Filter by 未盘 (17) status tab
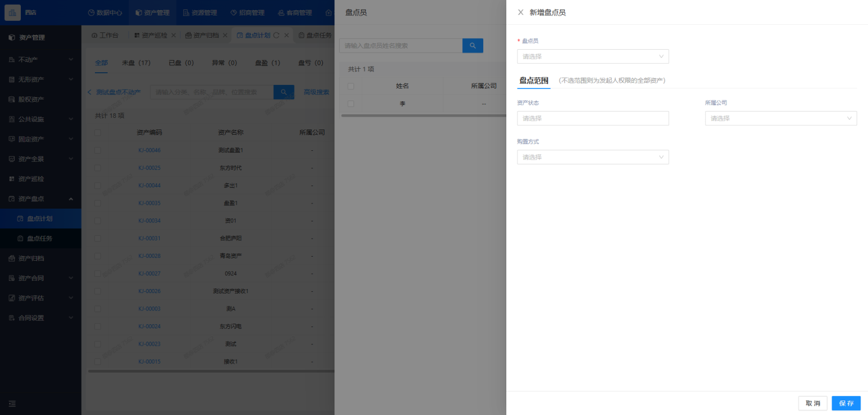Image resolution: width=868 pixels, height=415 pixels. pos(137,62)
